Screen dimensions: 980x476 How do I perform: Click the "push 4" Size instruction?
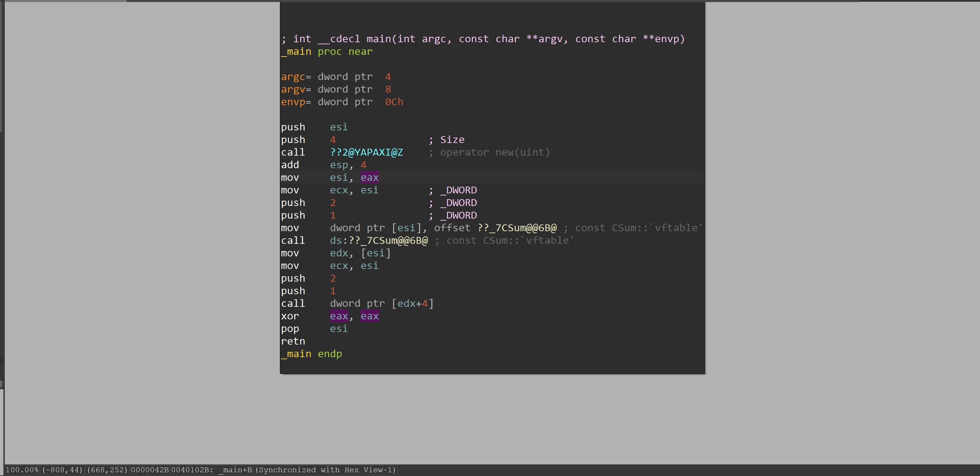point(373,139)
